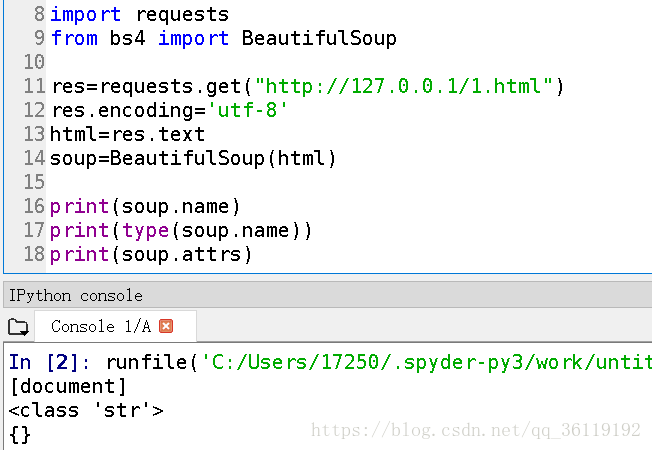Click the {} output in the console
The image size is (652, 450).
click(20, 435)
